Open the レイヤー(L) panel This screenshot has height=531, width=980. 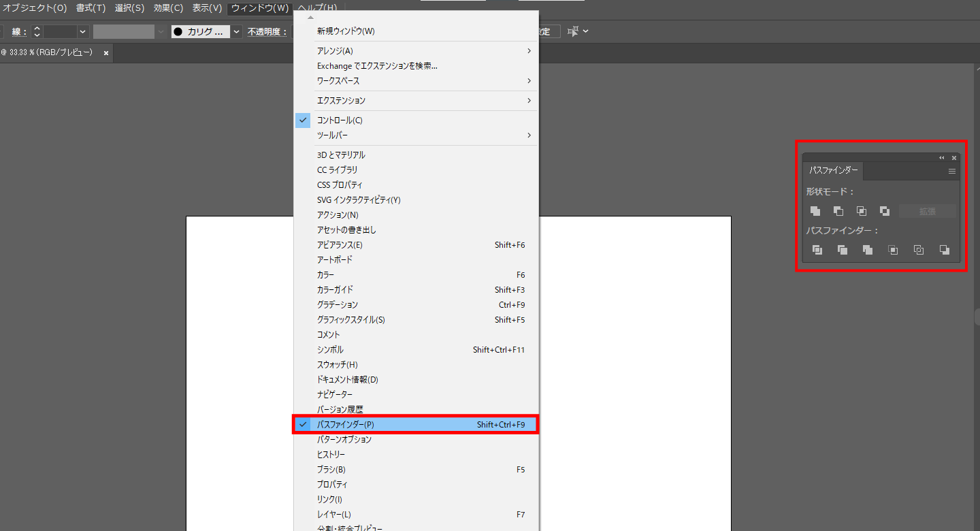pos(416,515)
